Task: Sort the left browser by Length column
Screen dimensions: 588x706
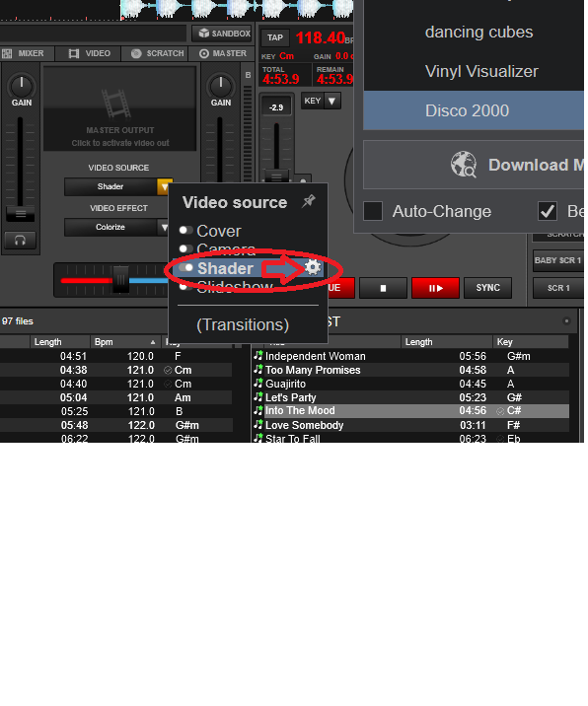Action: [x=59, y=342]
